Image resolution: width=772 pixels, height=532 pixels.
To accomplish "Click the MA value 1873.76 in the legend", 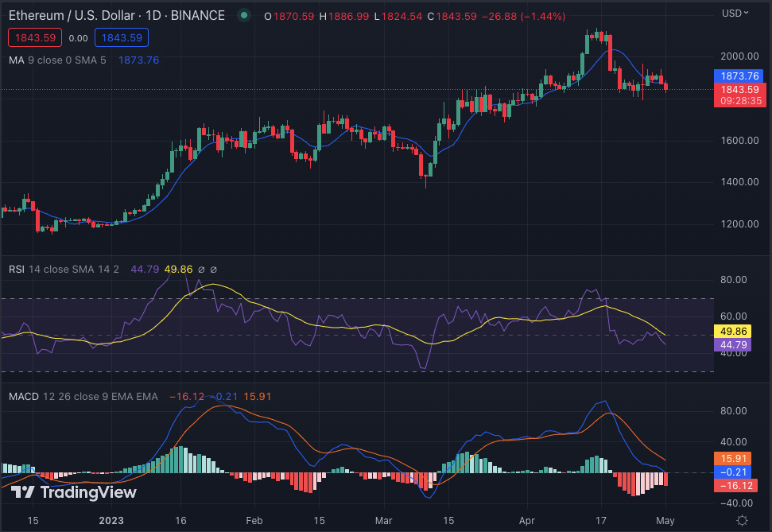I will tap(138, 60).
